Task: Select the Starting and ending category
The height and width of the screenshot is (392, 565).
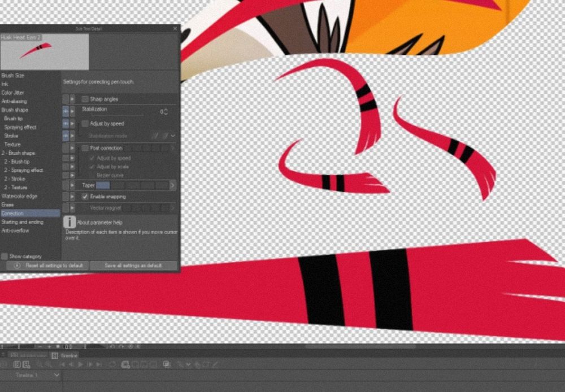Action: coord(23,222)
